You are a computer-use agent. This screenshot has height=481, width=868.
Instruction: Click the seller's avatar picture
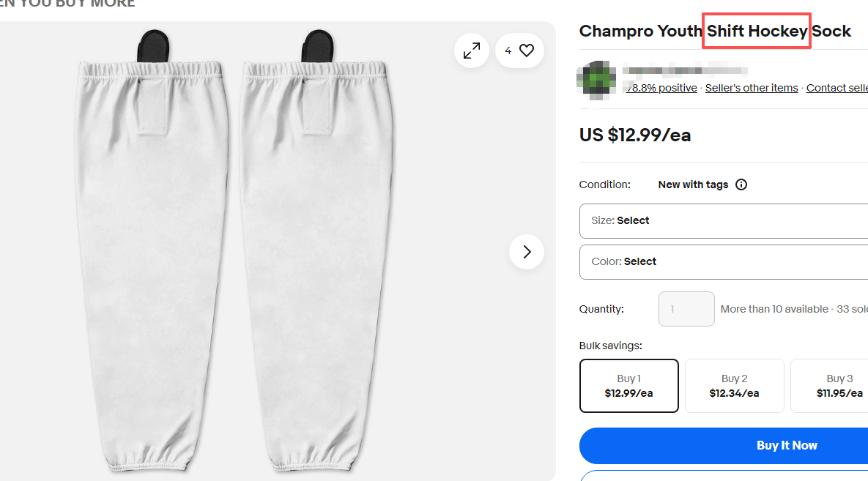click(x=596, y=78)
